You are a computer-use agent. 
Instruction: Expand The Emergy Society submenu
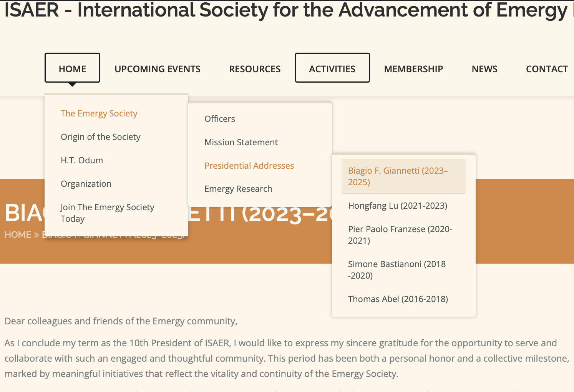99,113
